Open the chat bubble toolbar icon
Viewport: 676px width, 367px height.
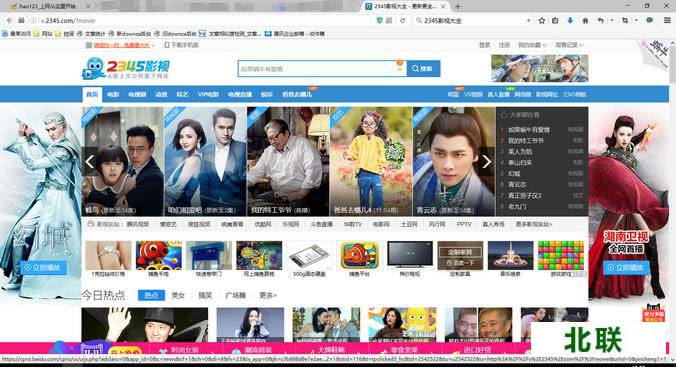tap(650, 20)
